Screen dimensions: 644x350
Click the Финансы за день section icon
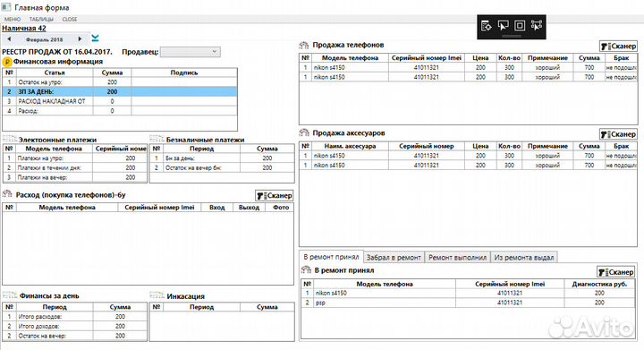click(x=10, y=295)
